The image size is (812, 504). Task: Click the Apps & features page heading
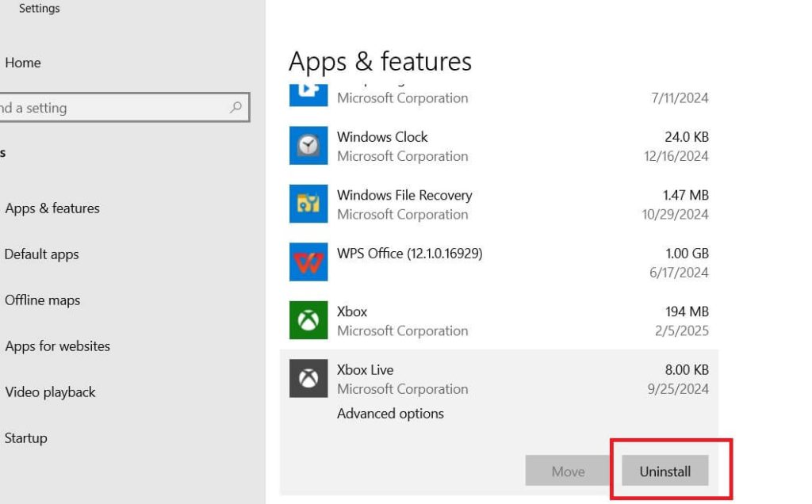[380, 62]
